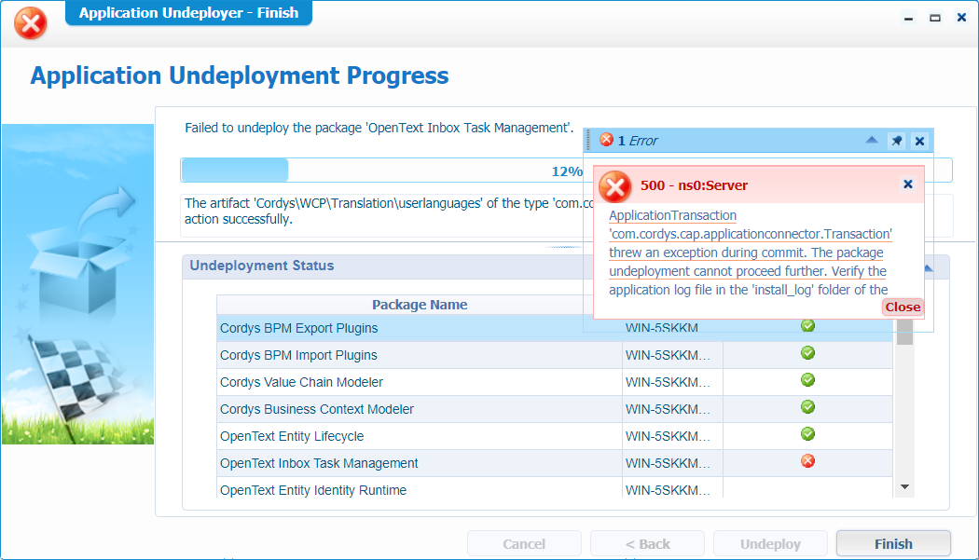Click success checkmark for Cordys Value Chain Modeler

808,379
